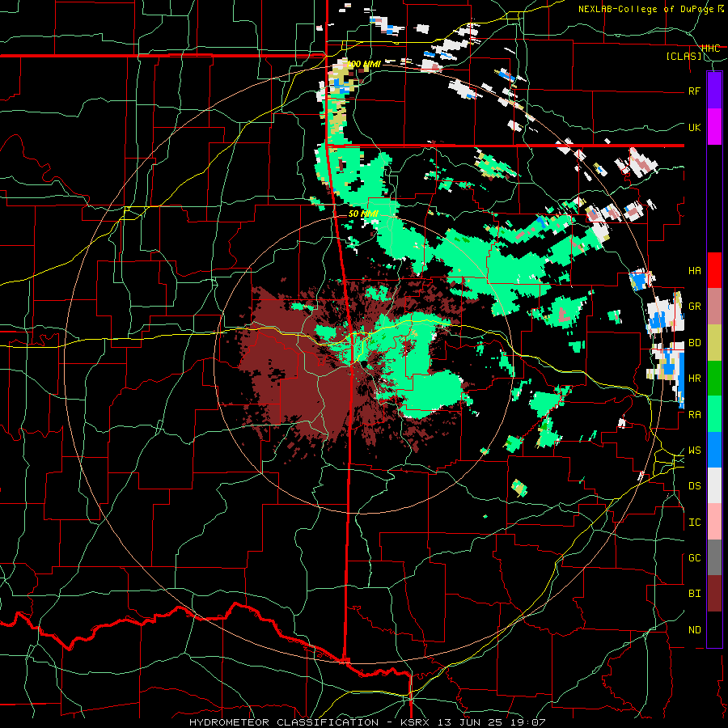Image resolution: width=728 pixels, height=728 pixels.
Task: Click the WS legend label text
Action: 695,451
